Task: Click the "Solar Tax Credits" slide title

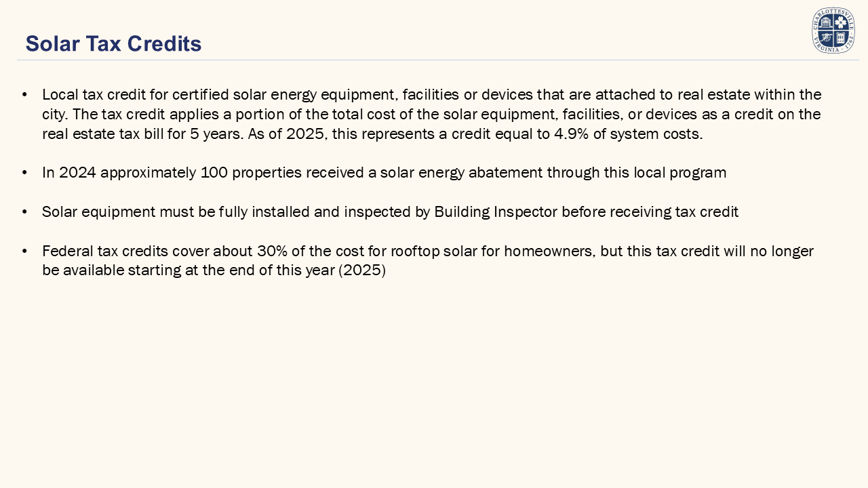Action: coord(113,44)
